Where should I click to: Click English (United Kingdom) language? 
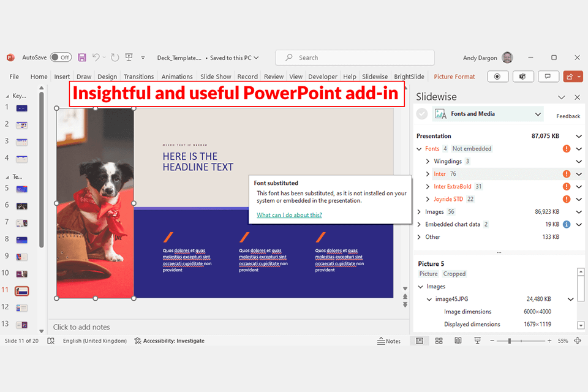pyautogui.click(x=95, y=341)
